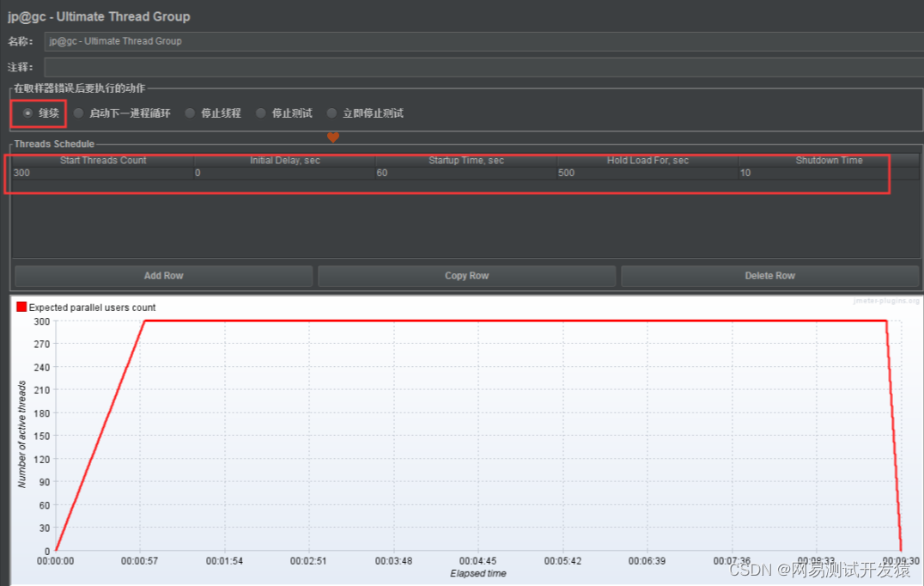924x586 pixels.
Task: Select the startup time cell showing 60
Action: (x=466, y=173)
